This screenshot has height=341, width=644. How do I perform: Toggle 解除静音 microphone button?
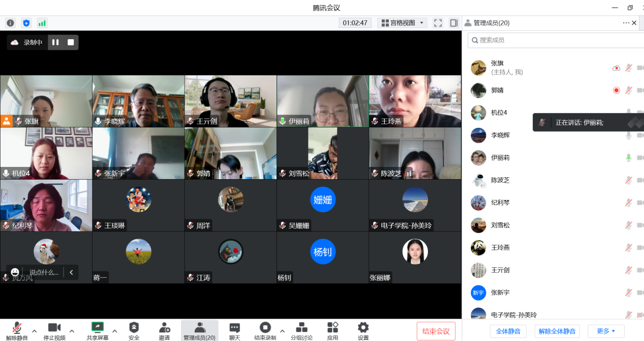[17, 330]
